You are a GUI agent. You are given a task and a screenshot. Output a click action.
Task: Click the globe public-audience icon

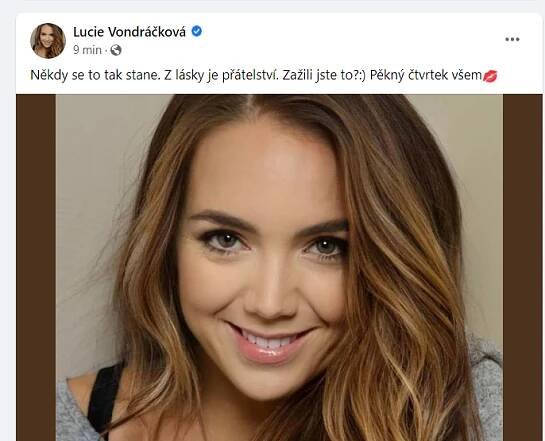(116, 50)
